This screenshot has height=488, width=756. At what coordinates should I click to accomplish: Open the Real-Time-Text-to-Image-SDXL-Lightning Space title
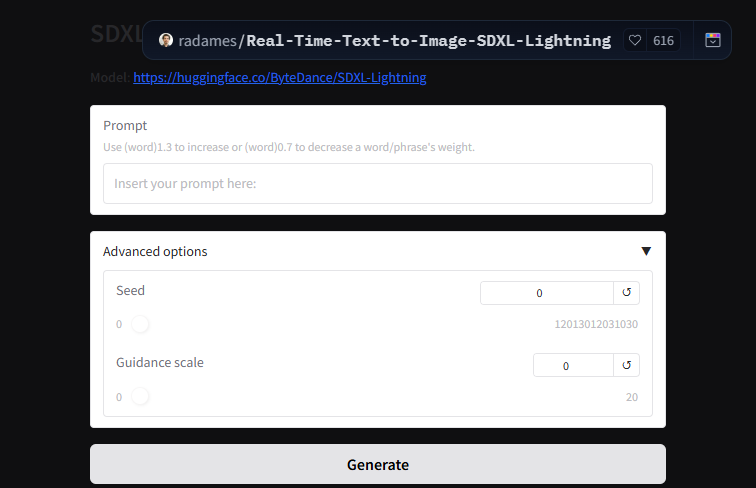click(429, 41)
